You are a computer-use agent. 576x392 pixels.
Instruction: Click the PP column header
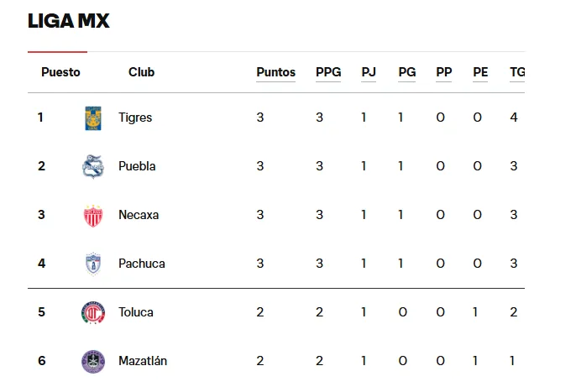(x=444, y=72)
